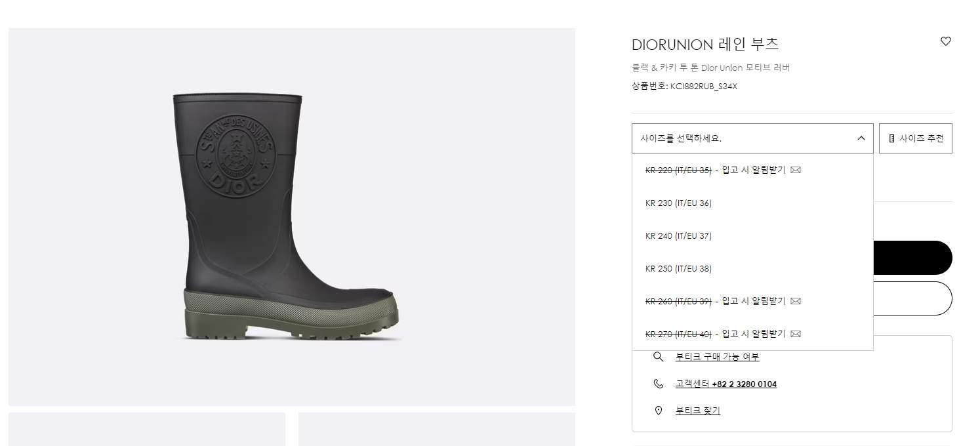Click the phone icon for customer center
Screen dimensions: 980x446
[659, 384]
